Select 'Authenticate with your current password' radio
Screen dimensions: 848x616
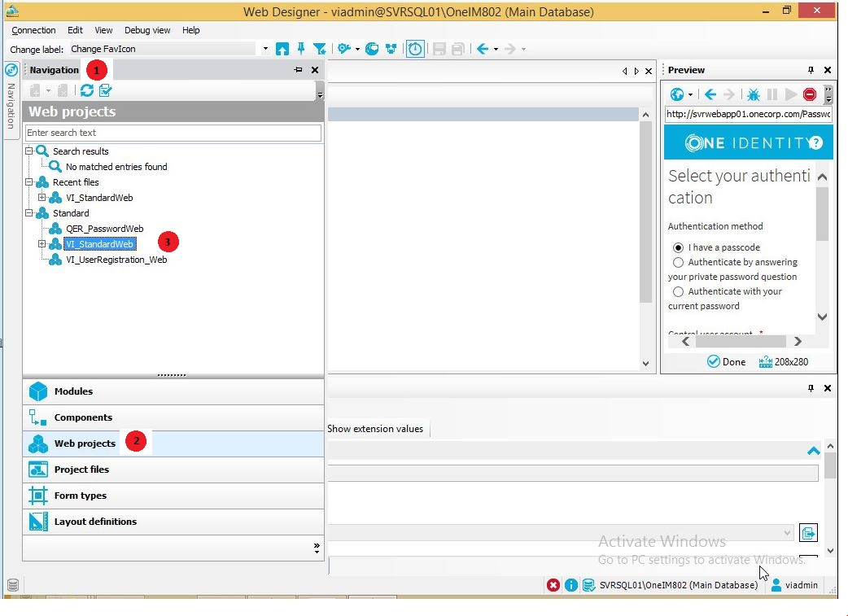click(x=678, y=291)
